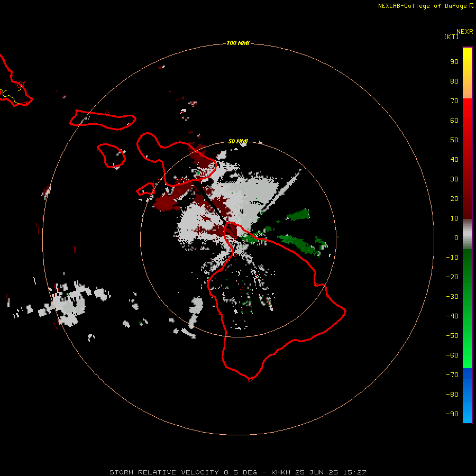Viewport: 476px width, 476px height.
Task: Click the bright red segment of the color bar
Action: 467,159
